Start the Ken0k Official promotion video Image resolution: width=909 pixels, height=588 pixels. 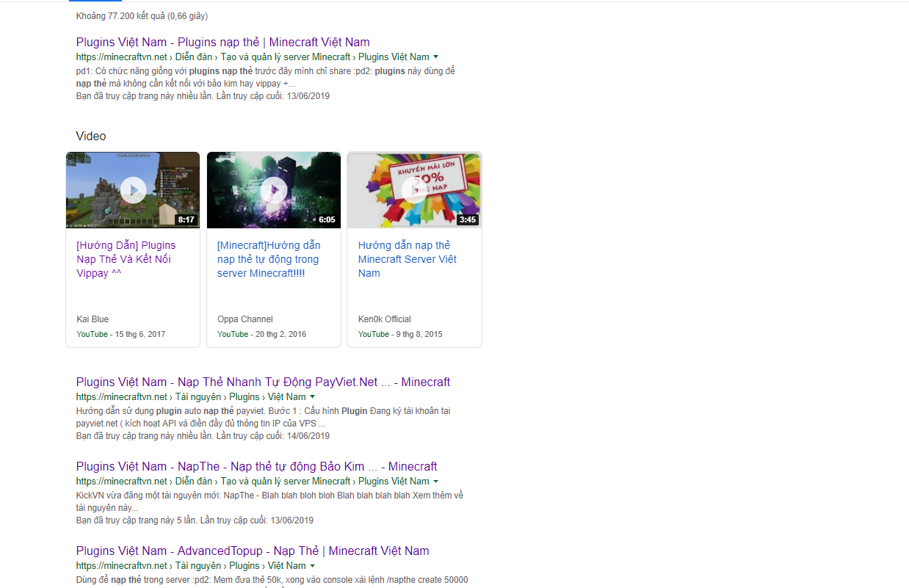(414, 190)
